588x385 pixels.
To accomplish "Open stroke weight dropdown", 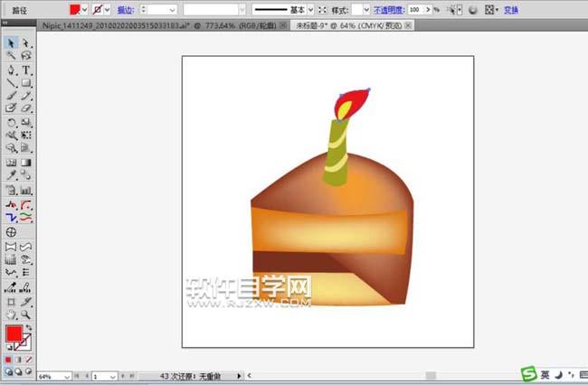I will click(x=173, y=10).
